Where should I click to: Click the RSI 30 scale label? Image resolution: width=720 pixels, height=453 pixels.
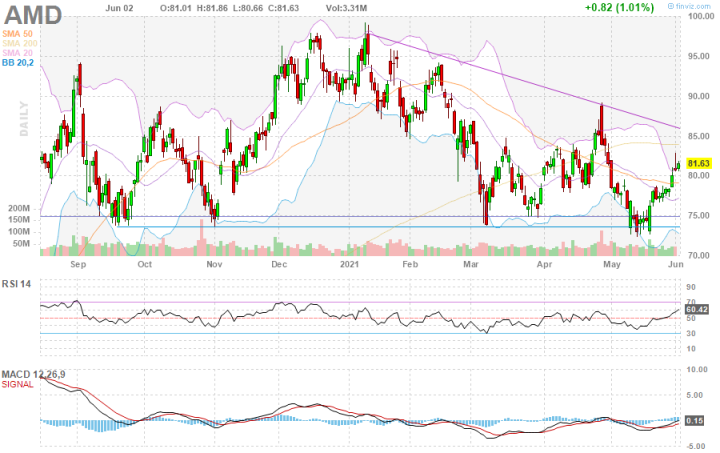(x=691, y=334)
